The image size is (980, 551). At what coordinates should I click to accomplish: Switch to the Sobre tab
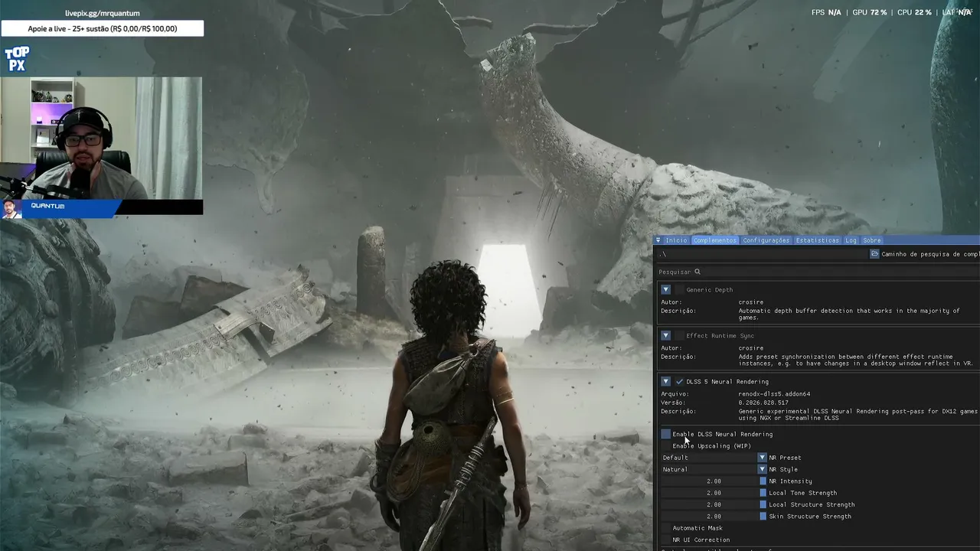click(x=871, y=240)
